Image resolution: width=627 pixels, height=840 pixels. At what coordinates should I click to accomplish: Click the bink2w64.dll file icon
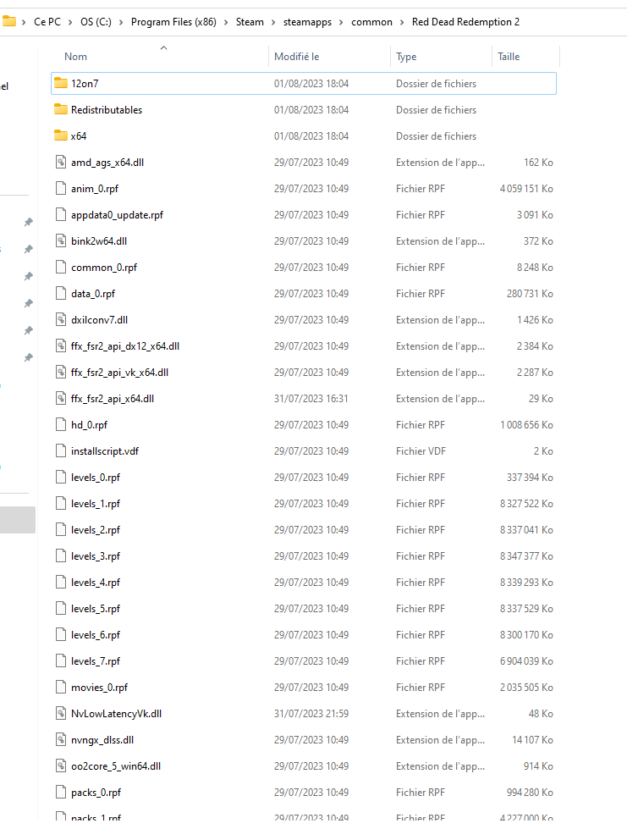click(61, 240)
